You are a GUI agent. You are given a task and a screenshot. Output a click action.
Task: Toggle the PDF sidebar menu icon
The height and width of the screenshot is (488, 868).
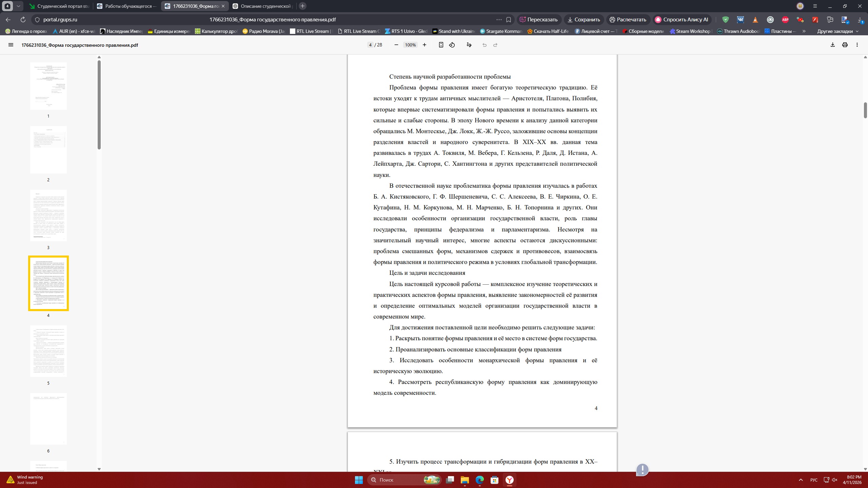[11, 45]
